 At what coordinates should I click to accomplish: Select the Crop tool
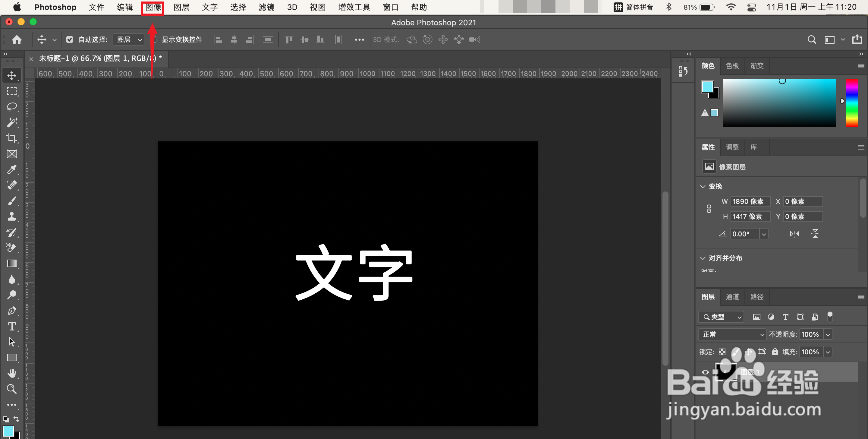click(x=12, y=138)
